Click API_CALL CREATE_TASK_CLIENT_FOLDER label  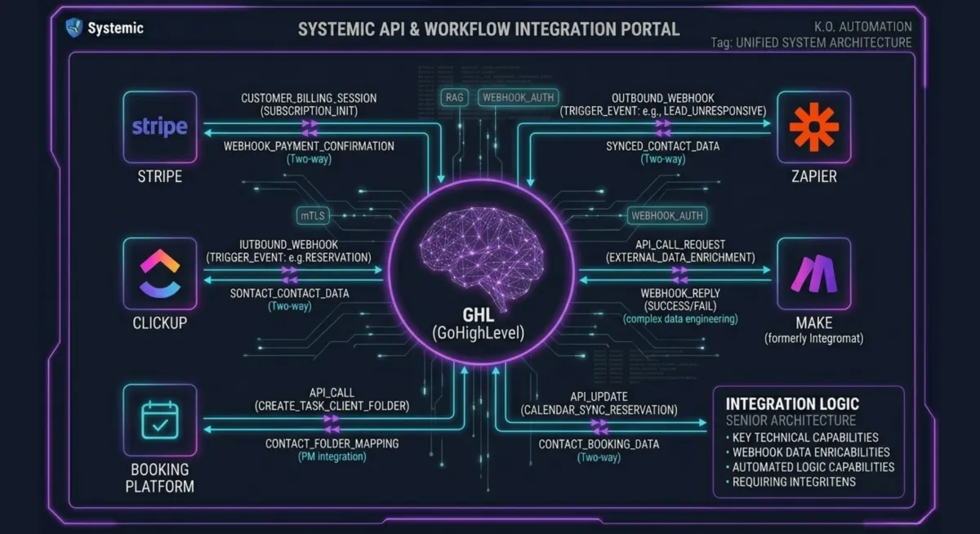332,399
